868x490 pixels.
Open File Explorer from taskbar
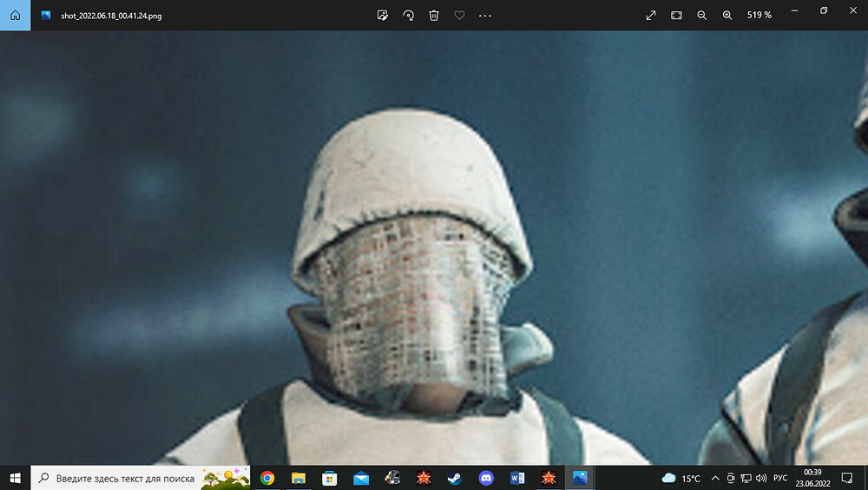299,478
